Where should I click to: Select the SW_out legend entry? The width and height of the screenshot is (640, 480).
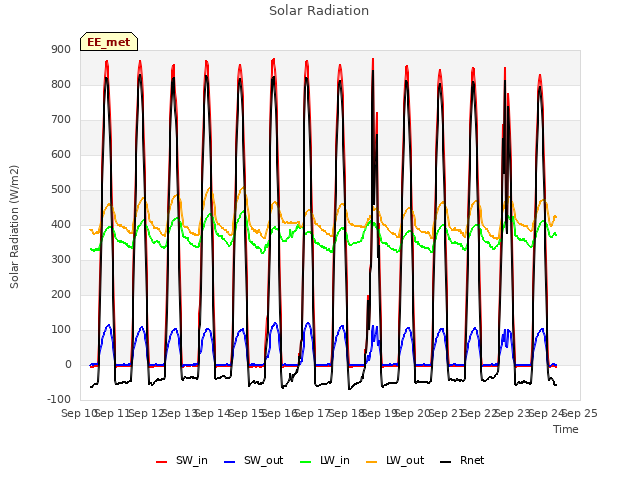click(x=253, y=460)
